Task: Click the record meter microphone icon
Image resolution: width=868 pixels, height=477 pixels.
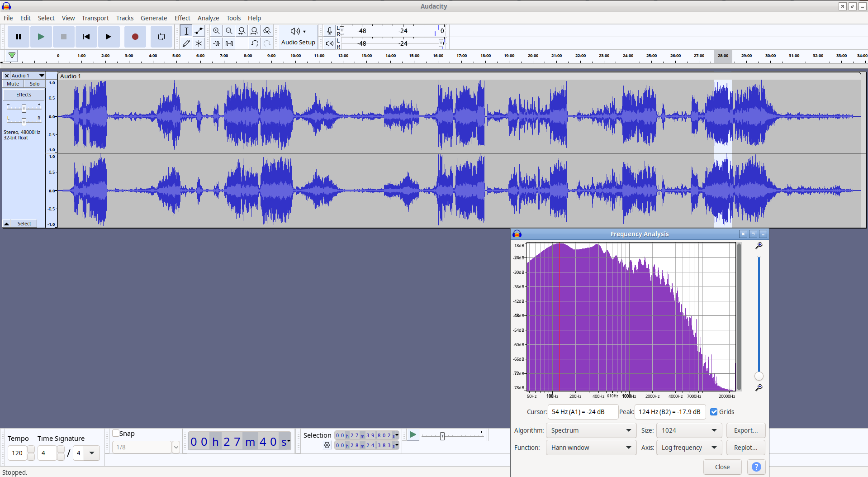Action: point(330,31)
